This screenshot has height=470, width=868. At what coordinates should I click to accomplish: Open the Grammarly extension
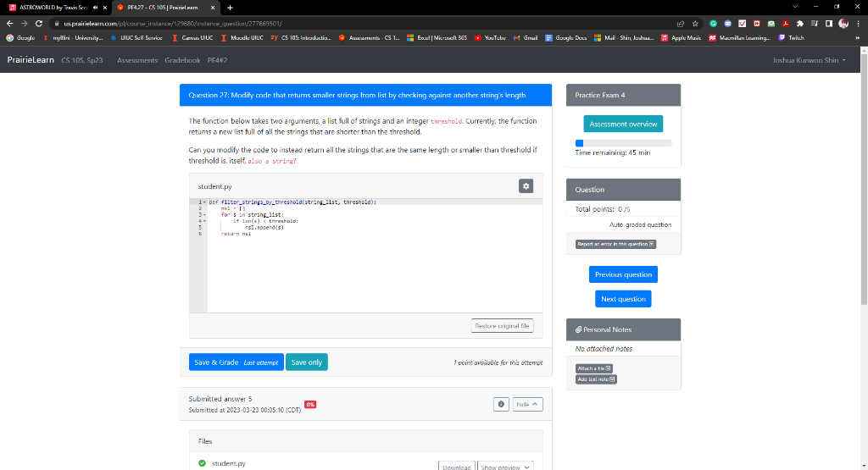714,23
